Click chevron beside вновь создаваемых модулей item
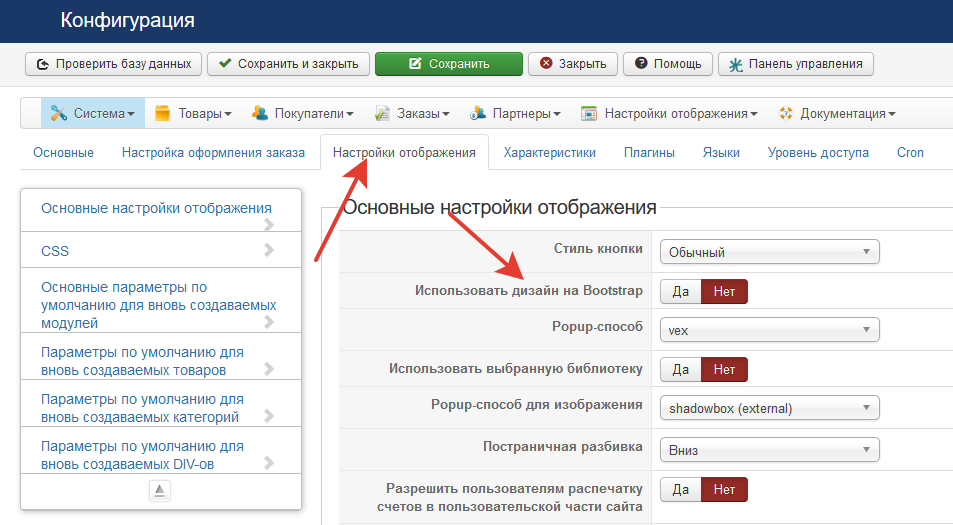This screenshot has height=525, width=953. pyautogui.click(x=269, y=322)
